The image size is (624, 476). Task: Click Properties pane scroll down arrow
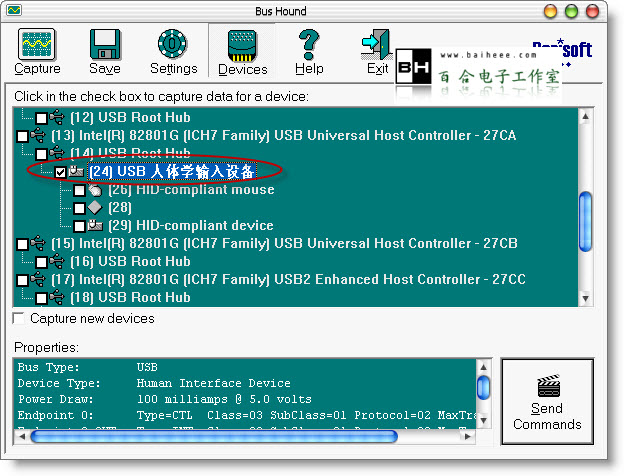483,420
